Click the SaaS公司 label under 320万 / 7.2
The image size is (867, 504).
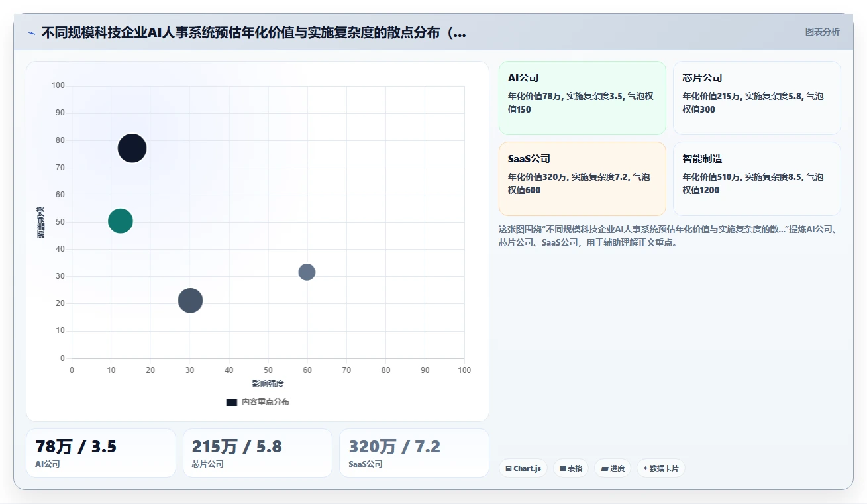click(x=366, y=464)
